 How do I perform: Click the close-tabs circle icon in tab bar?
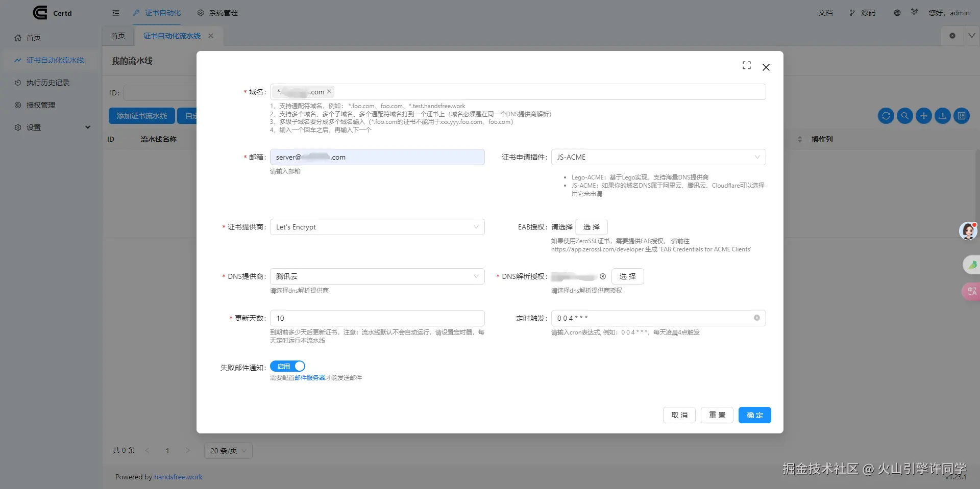tap(952, 36)
